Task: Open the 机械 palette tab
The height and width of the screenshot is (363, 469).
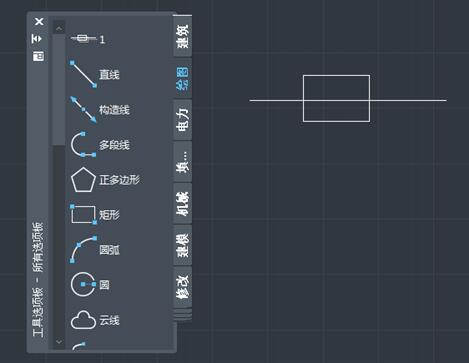Action: pyautogui.click(x=183, y=203)
